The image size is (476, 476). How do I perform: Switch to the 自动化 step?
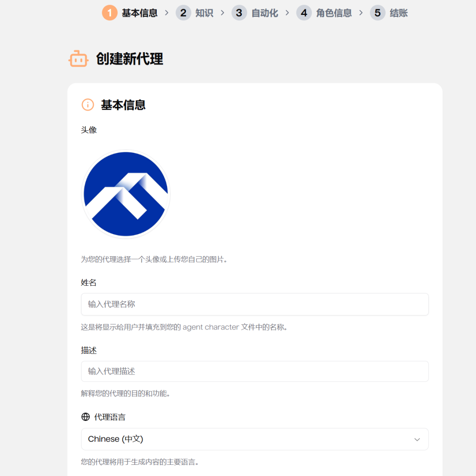[265, 13]
